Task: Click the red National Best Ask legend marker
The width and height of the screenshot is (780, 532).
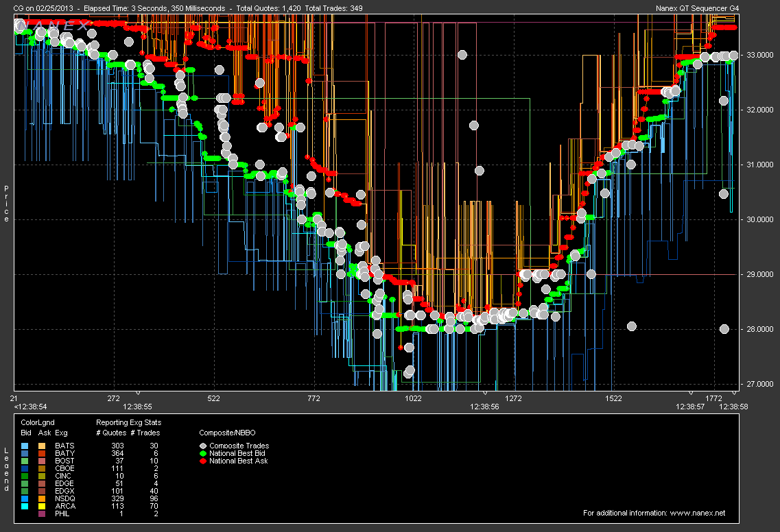Action: click(203, 461)
